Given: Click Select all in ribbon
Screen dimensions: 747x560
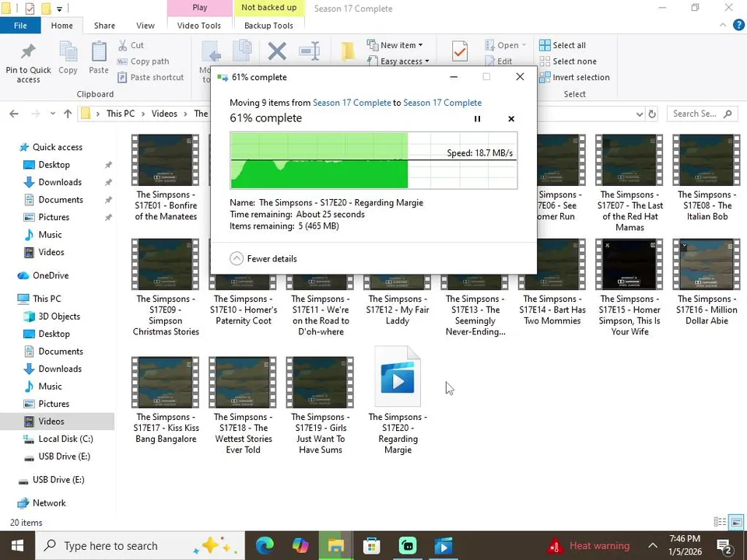Looking at the screenshot, I should click(x=563, y=45).
